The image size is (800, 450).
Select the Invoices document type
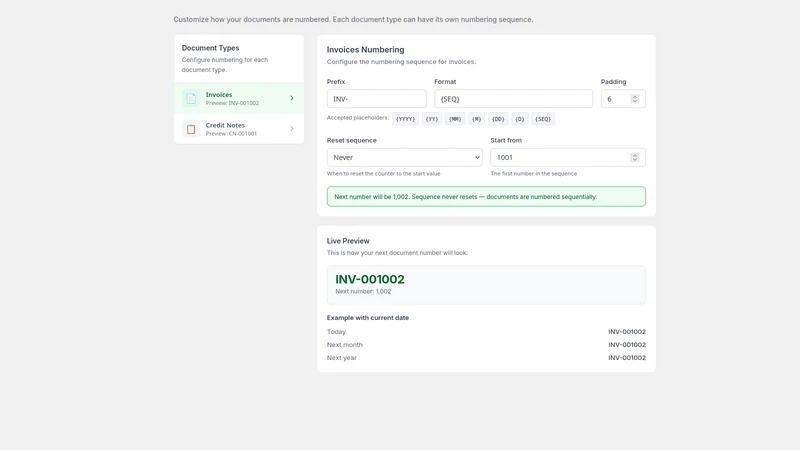point(239,98)
